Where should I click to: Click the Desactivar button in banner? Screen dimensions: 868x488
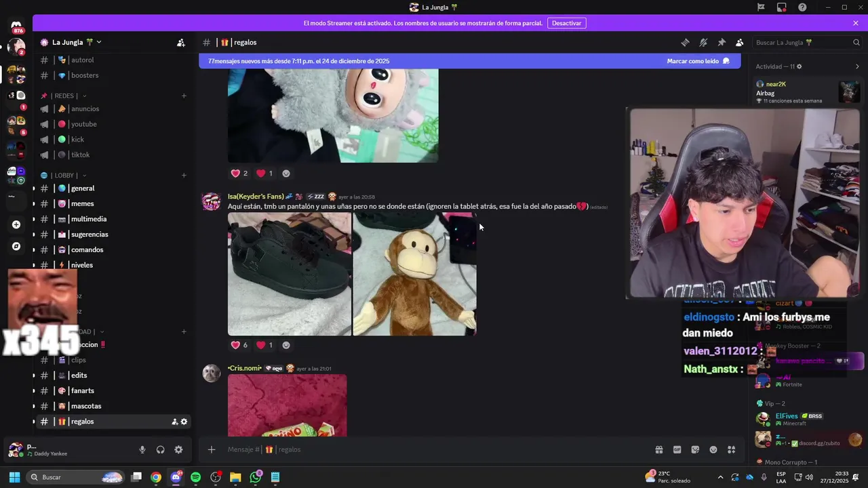point(566,23)
